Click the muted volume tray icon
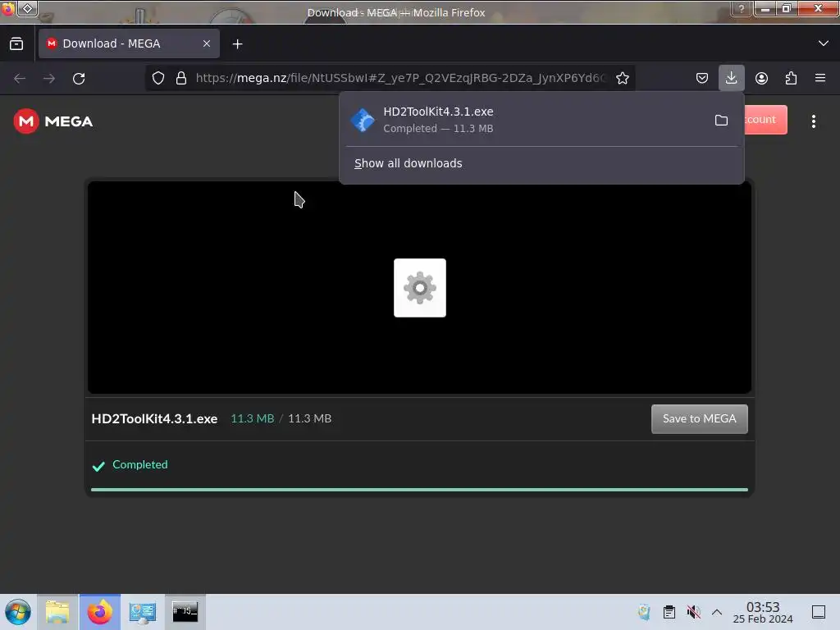840x630 pixels. (x=693, y=612)
